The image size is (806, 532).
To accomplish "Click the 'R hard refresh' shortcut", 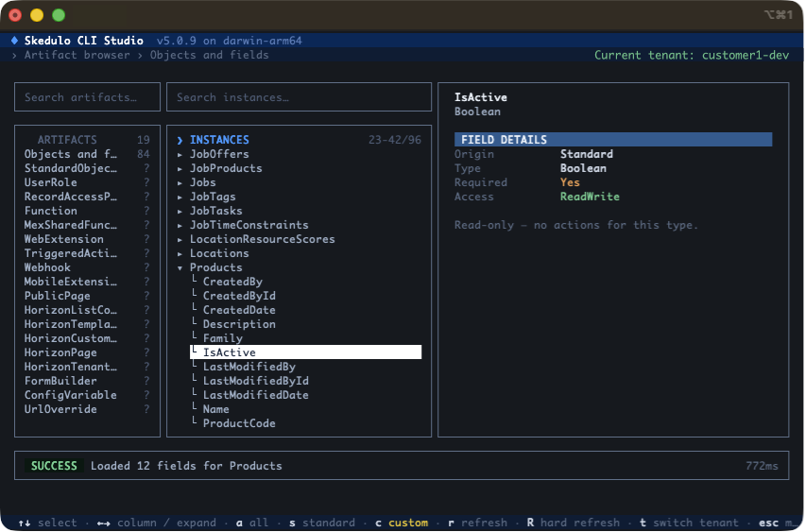I will (574, 523).
